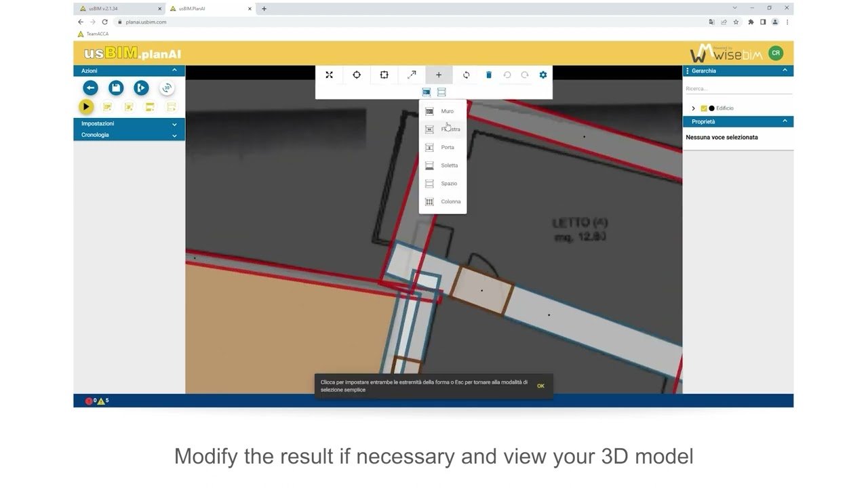Choose Porta from the add menu
Image resolution: width=868 pixels, height=488 pixels.
pyautogui.click(x=443, y=147)
